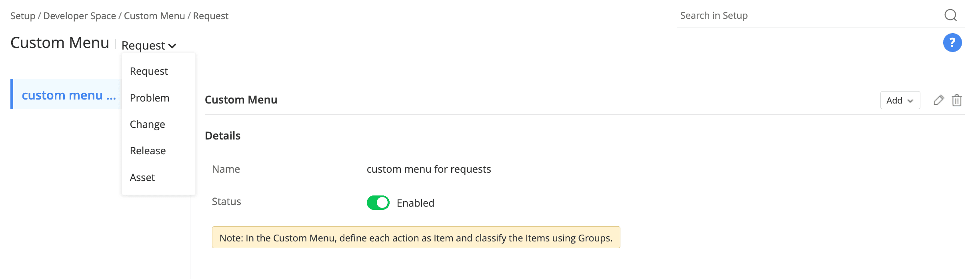Open Developer Space breadcrumb link

pyautogui.click(x=80, y=16)
